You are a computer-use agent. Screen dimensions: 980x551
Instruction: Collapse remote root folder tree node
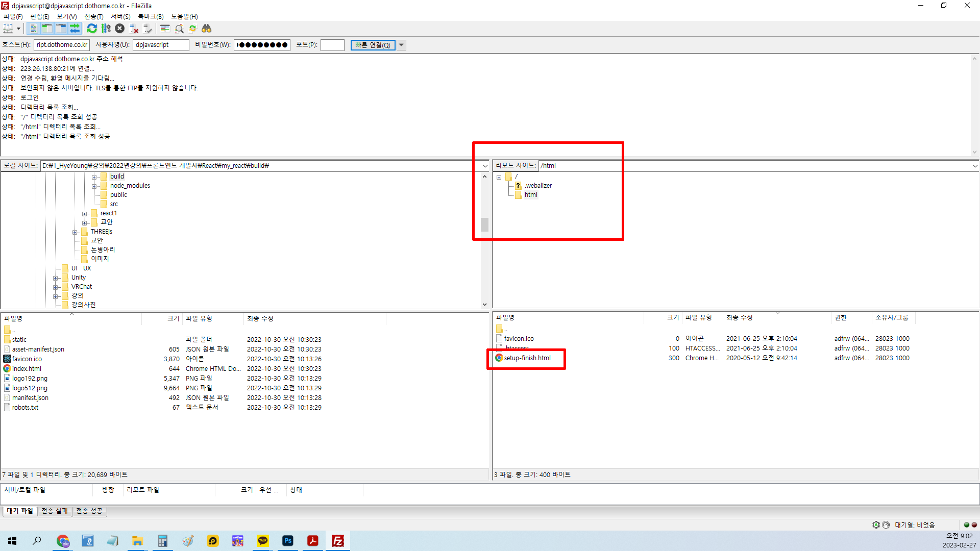tap(499, 177)
